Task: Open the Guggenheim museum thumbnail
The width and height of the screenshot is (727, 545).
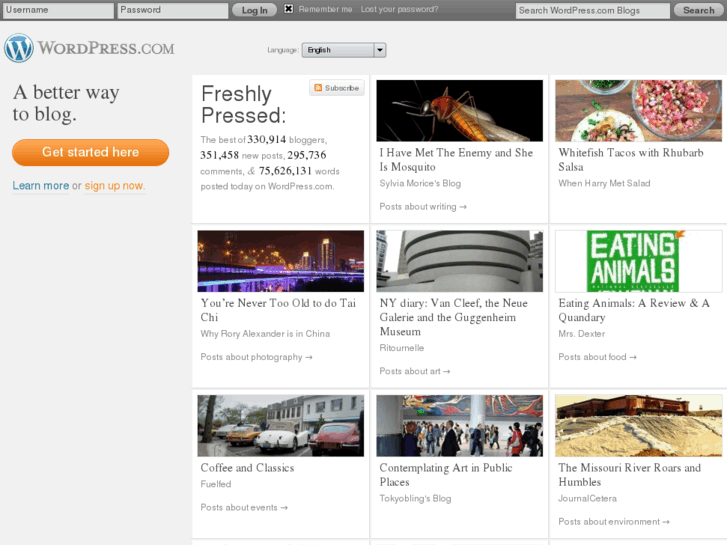Action: point(459,261)
